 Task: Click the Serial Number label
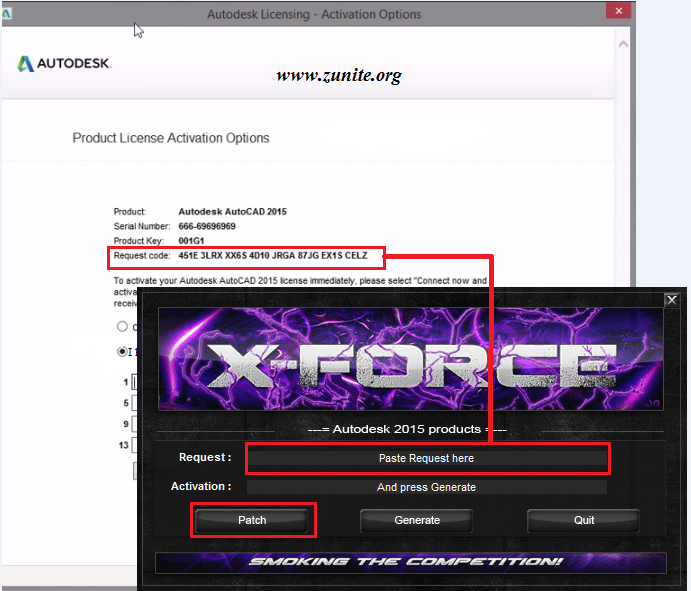pos(142,226)
